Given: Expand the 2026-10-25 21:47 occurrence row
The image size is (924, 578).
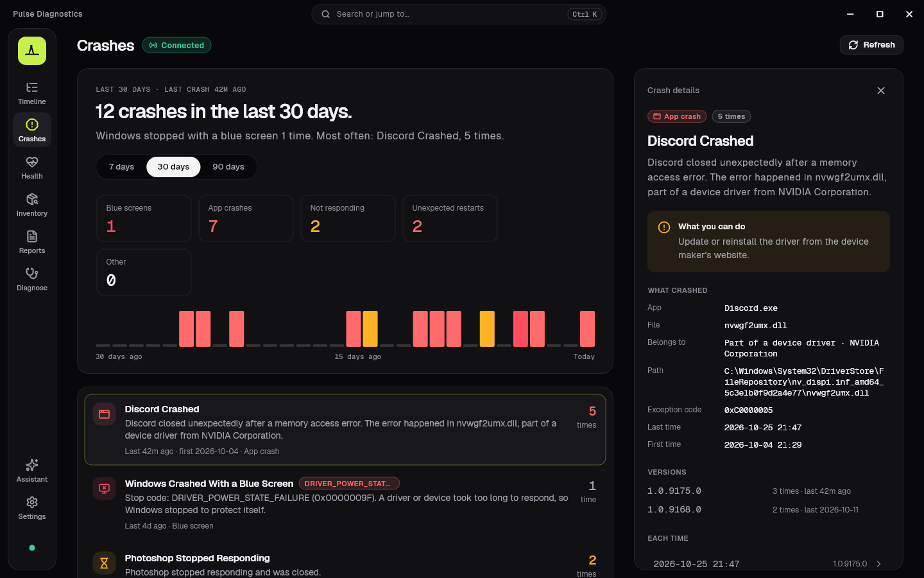Looking at the screenshot, I should coord(768,564).
